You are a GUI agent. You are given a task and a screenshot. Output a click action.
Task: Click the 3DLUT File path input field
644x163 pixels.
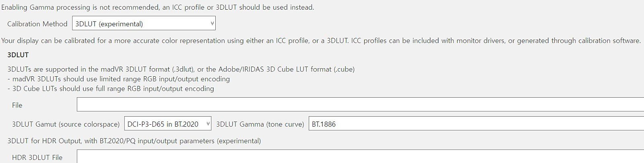pos(360,104)
